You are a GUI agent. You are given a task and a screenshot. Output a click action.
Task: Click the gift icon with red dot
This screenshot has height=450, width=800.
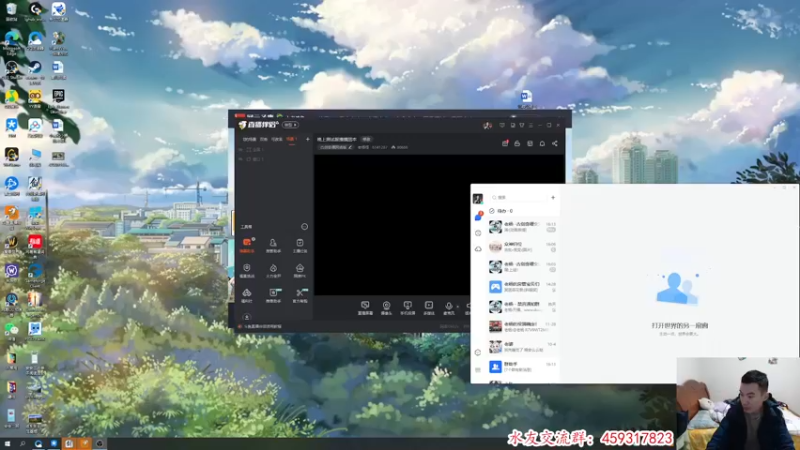point(505,143)
